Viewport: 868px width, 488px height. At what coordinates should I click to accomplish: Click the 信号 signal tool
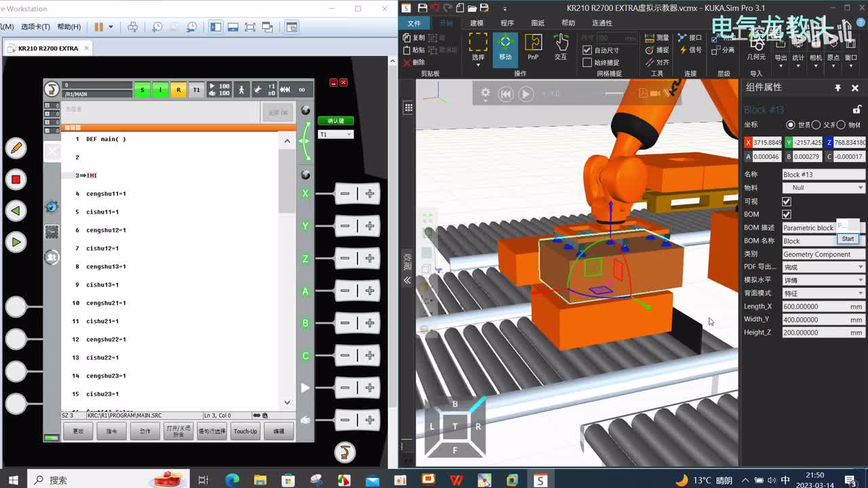pyautogui.click(x=690, y=50)
